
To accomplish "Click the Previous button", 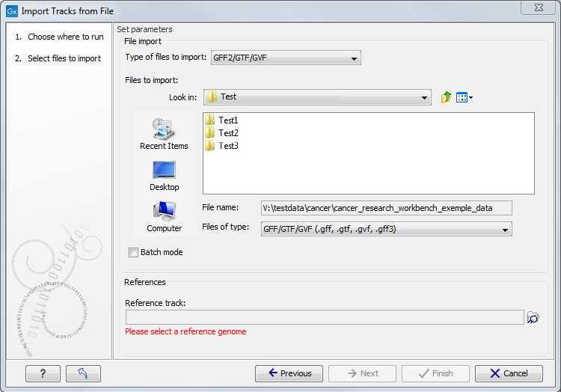I will (x=289, y=373).
